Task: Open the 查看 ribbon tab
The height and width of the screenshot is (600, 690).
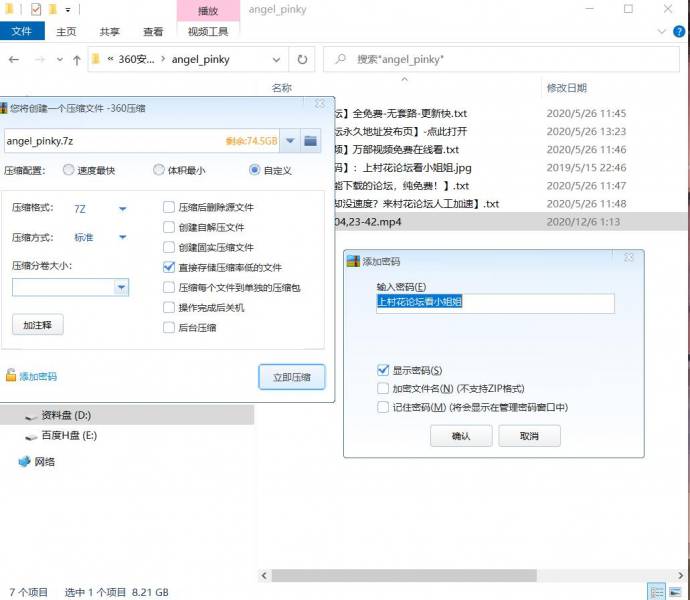Action: coord(151,31)
